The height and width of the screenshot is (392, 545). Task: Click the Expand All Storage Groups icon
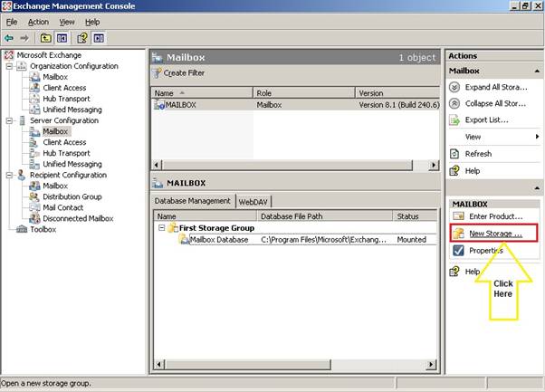pyautogui.click(x=454, y=87)
